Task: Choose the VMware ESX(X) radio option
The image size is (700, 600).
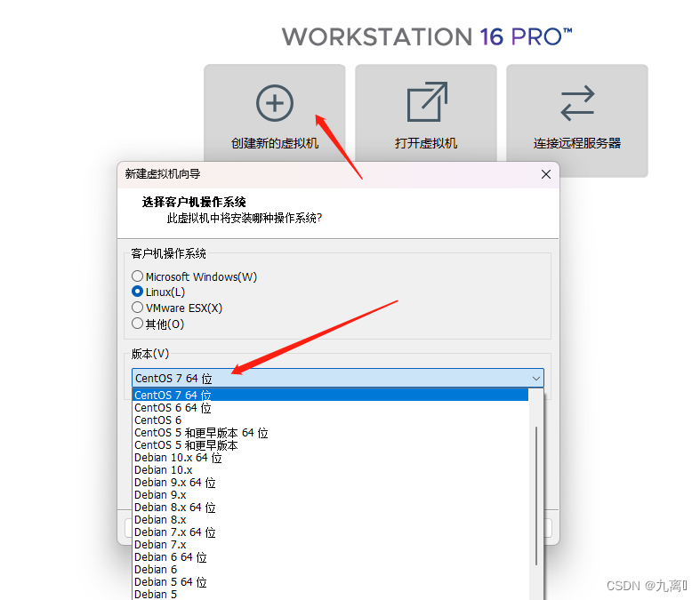Action: (138, 308)
